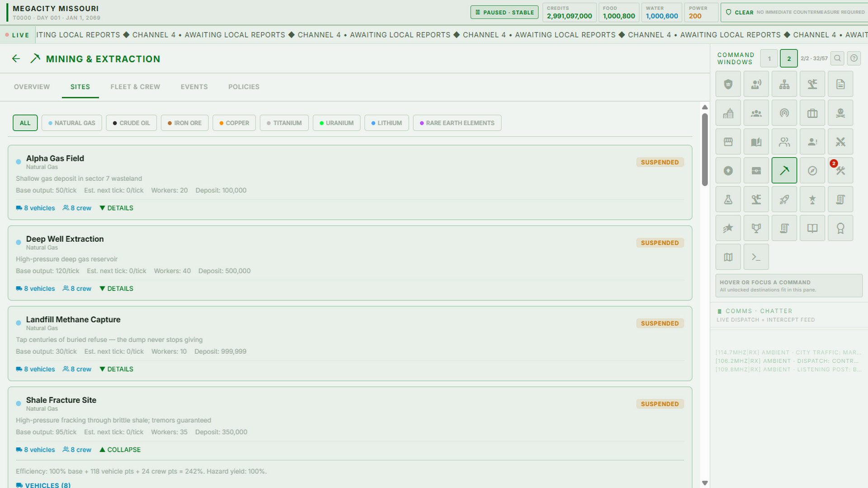
Task: Click 8 vehicles link on Alpha Gas Field
Action: click(x=35, y=208)
